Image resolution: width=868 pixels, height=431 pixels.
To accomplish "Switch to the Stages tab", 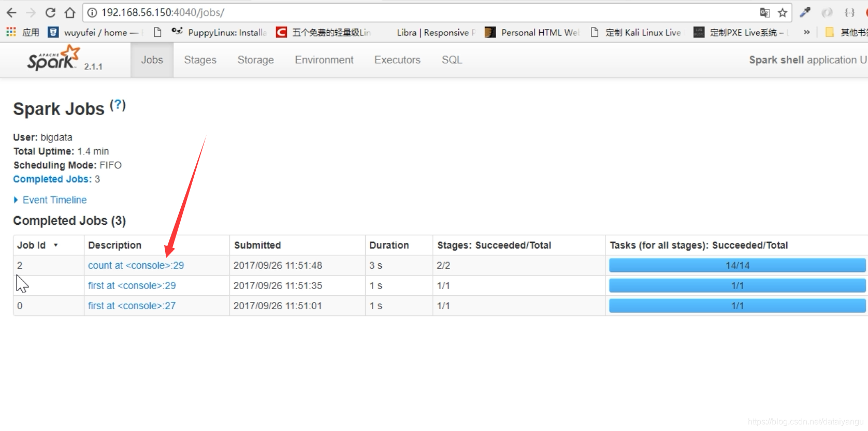I will (200, 60).
